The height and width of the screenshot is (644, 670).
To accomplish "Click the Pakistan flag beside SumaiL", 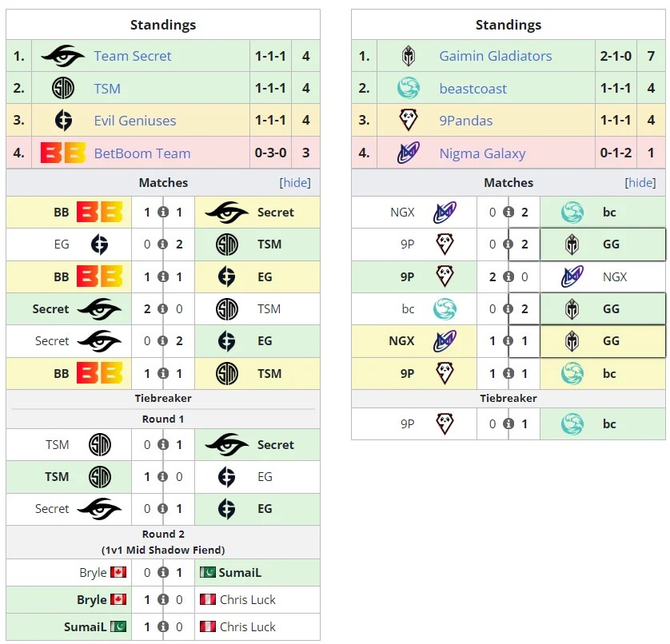I will [209, 573].
